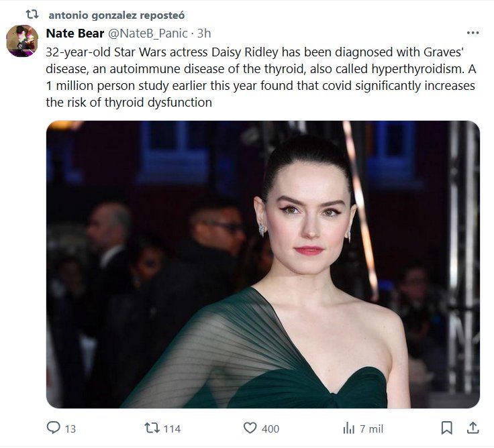Image resolution: width=494 pixels, height=448 pixels.
Task: Open the "antonio gonzalez reposteó" link
Action: coord(117,15)
